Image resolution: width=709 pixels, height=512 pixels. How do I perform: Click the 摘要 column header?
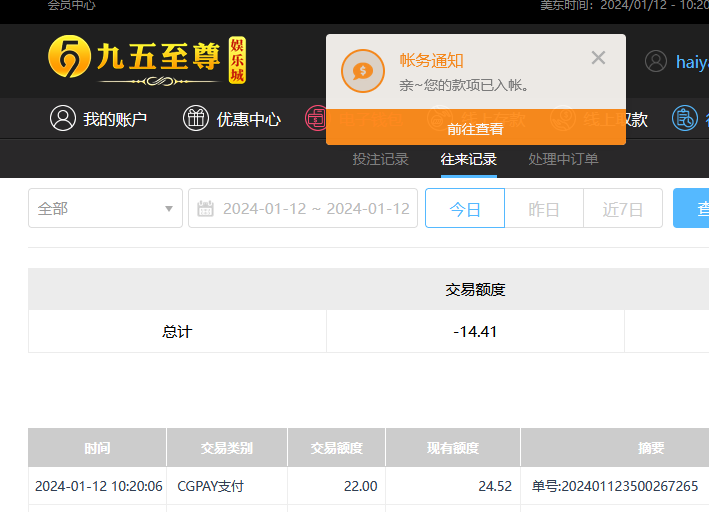pos(651,448)
